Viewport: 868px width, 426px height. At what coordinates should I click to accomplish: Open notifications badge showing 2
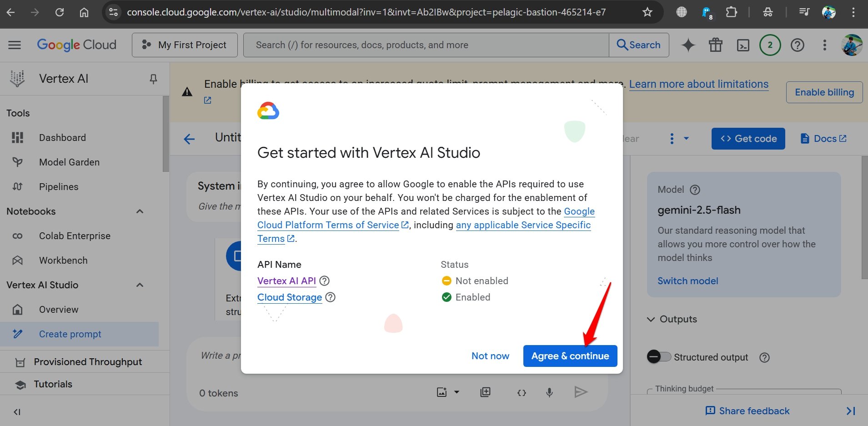[770, 45]
